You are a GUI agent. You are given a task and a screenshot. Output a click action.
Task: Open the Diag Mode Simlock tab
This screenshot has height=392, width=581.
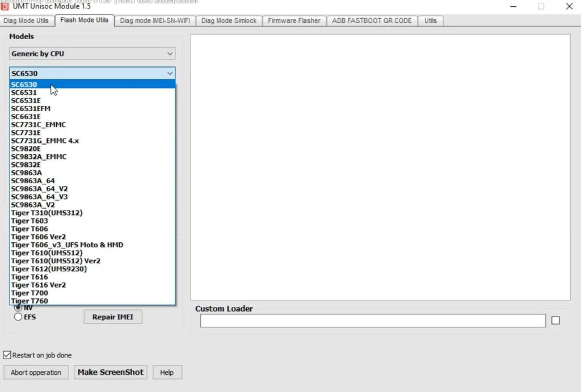(x=229, y=21)
